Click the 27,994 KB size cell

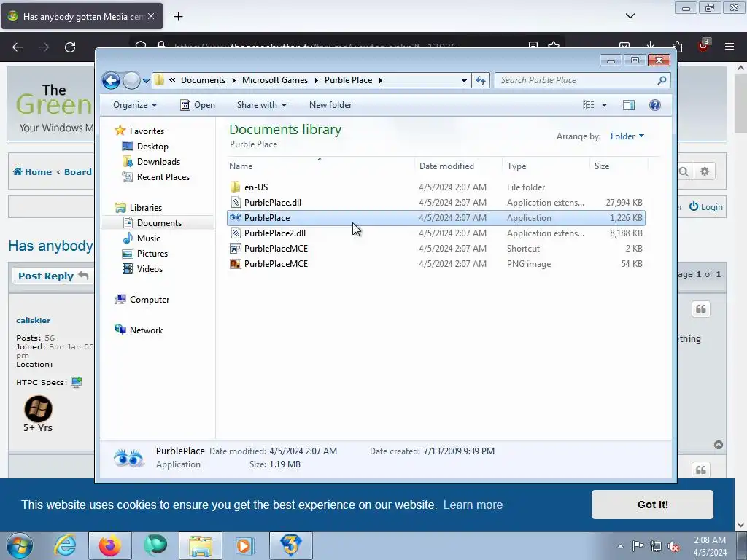tap(624, 203)
